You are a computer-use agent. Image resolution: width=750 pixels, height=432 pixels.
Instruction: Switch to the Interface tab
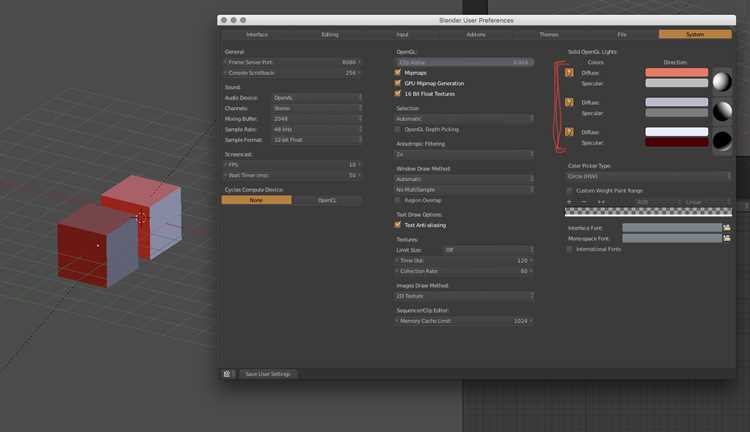coord(257,34)
